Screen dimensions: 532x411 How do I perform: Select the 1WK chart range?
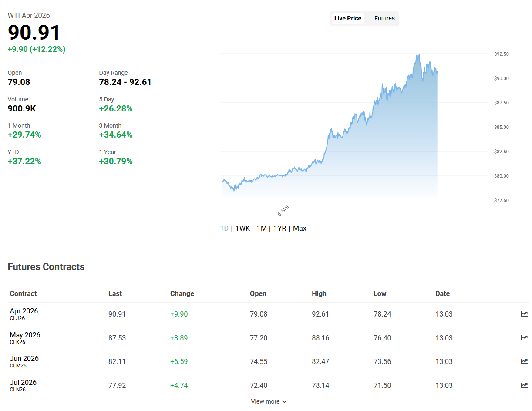coord(242,228)
